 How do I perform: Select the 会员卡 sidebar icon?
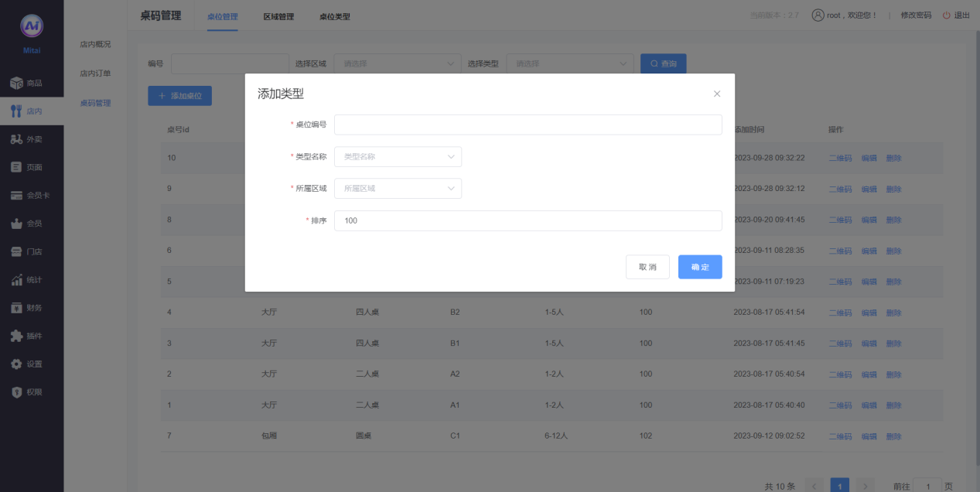[x=16, y=196]
